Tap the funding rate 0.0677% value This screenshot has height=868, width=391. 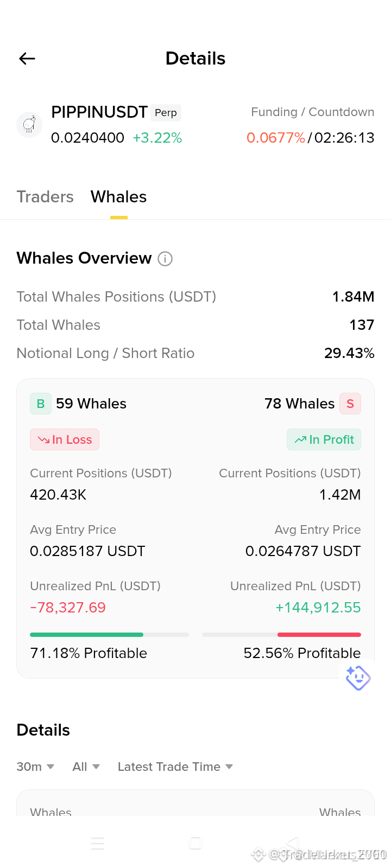tap(276, 138)
